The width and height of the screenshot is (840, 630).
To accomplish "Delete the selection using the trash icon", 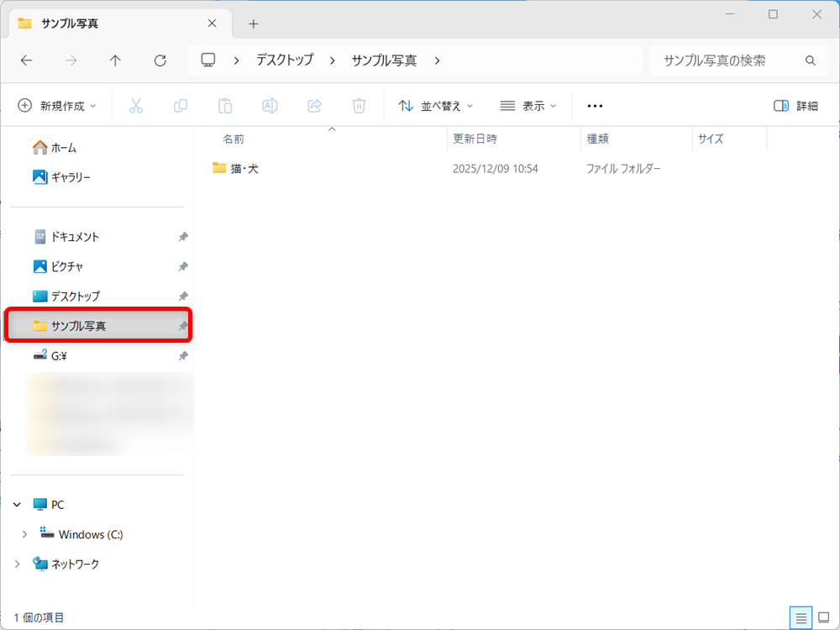I will pos(359,106).
